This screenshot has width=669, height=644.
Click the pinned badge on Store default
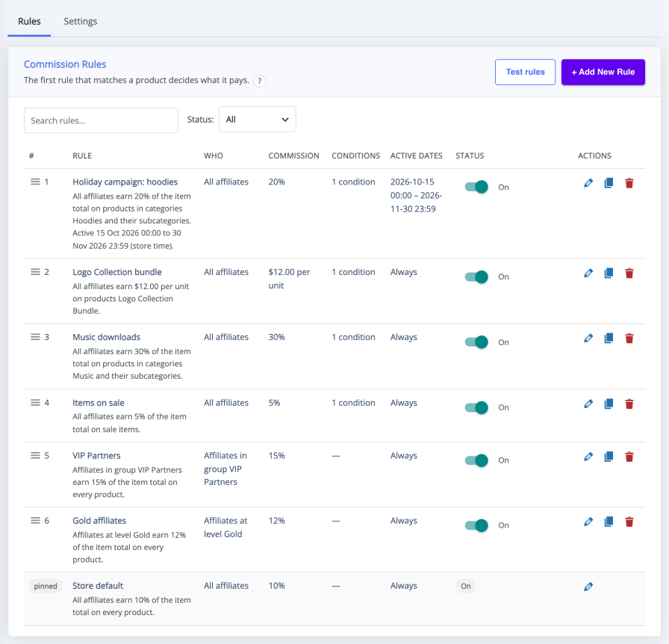46,586
